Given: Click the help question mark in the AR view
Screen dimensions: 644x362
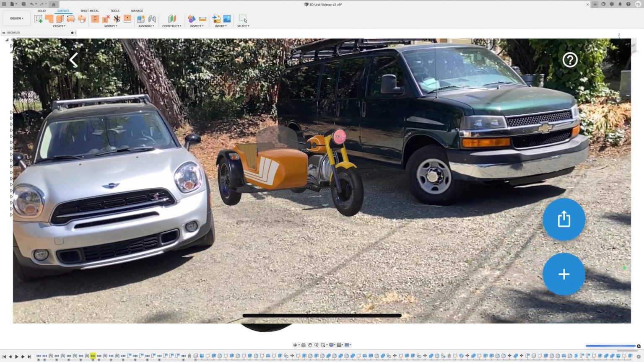Looking at the screenshot, I should coord(570,60).
